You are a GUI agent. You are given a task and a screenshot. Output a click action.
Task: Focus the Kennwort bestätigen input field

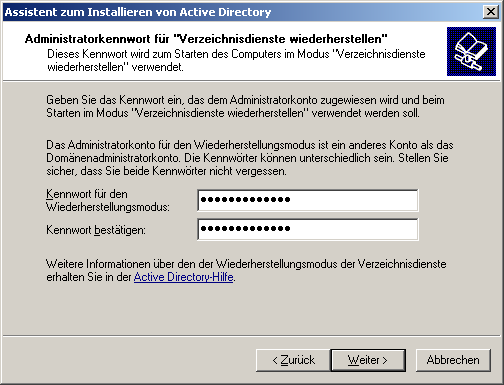click(x=308, y=229)
